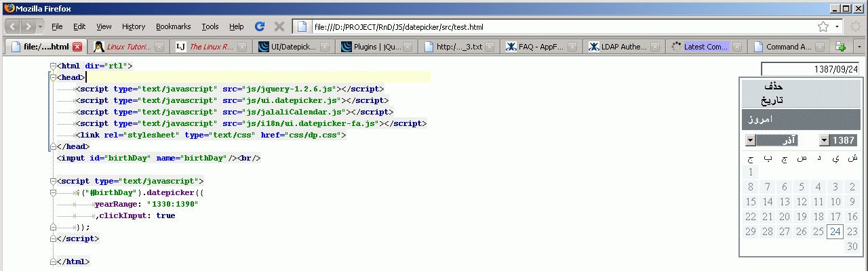The image size is (868, 271).
Task: Reload the page with the refresh icon
Action: (259, 26)
